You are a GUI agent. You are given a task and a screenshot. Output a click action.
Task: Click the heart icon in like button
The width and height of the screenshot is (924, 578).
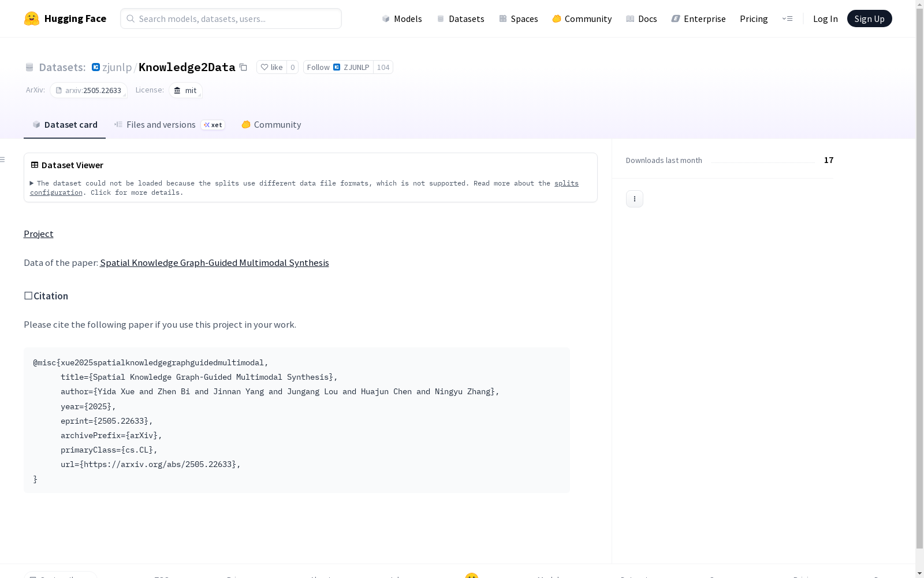click(x=264, y=67)
